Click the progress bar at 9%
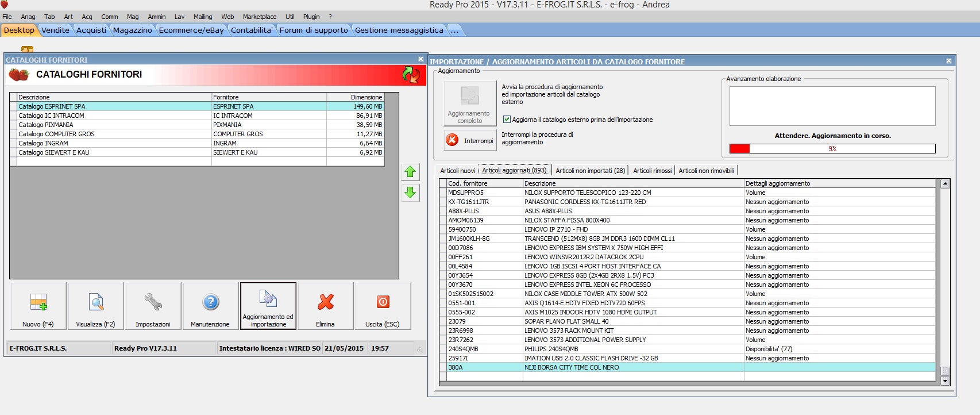The width and height of the screenshot is (980, 415). (x=832, y=149)
